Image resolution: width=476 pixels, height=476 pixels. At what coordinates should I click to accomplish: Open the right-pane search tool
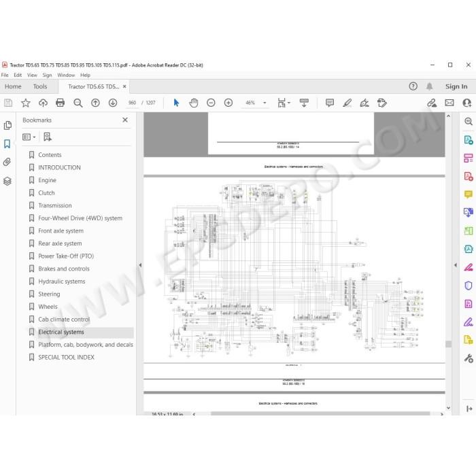[x=469, y=122]
